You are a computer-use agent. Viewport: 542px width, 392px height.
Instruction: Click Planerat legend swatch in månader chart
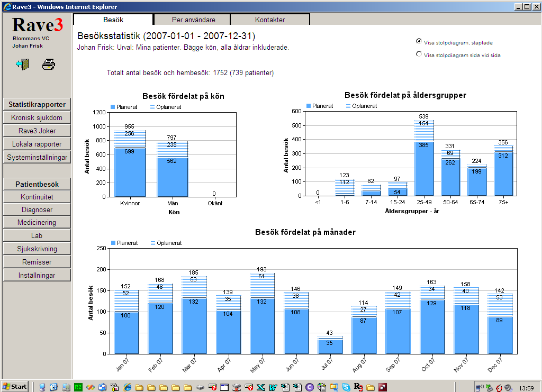click(113, 243)
